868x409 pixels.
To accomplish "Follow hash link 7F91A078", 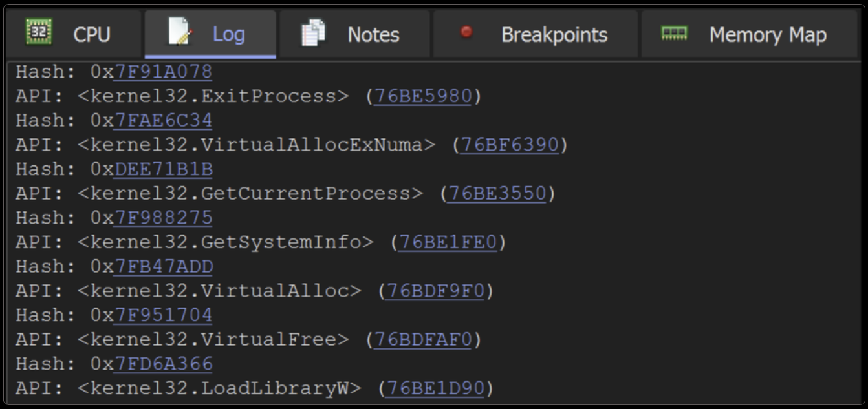I will [162, 71].
